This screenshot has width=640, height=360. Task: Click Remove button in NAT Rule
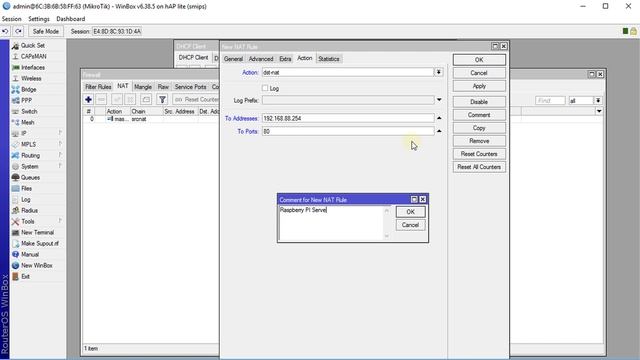pyautogui.click(x=479, y=141)
